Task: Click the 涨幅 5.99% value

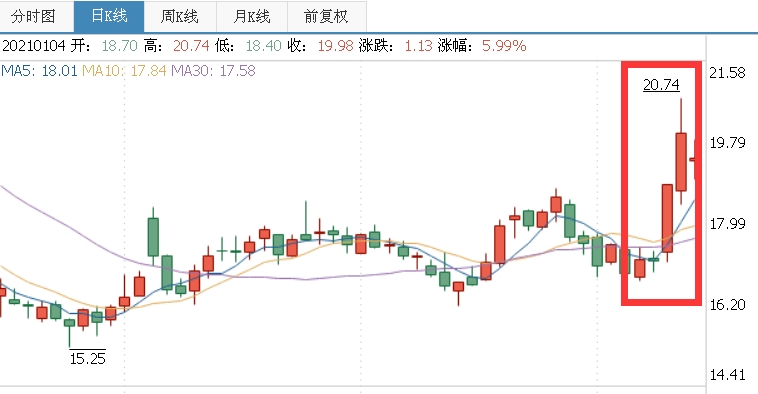Action: click(x=504, y=46)
